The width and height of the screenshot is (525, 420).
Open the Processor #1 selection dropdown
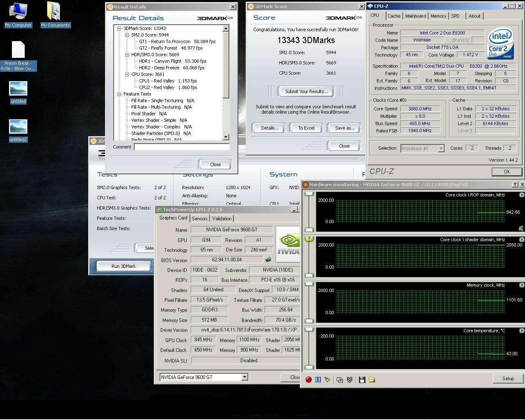[x=441, y=148]
